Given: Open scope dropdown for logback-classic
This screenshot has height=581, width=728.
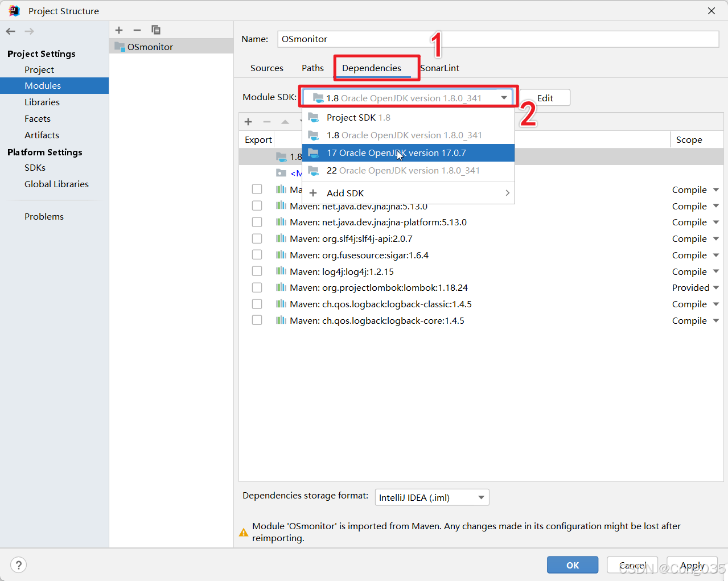Looking at the screenshot, I should pyautogui.click(x=716, y=304).
